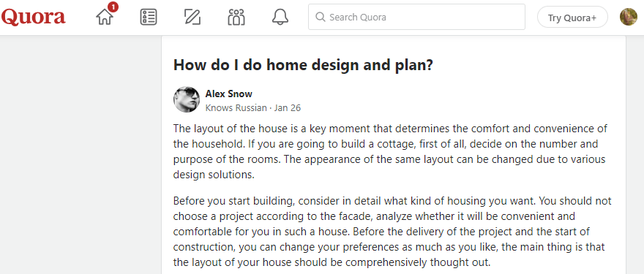Open the Following feed list icon

(149, 18)
